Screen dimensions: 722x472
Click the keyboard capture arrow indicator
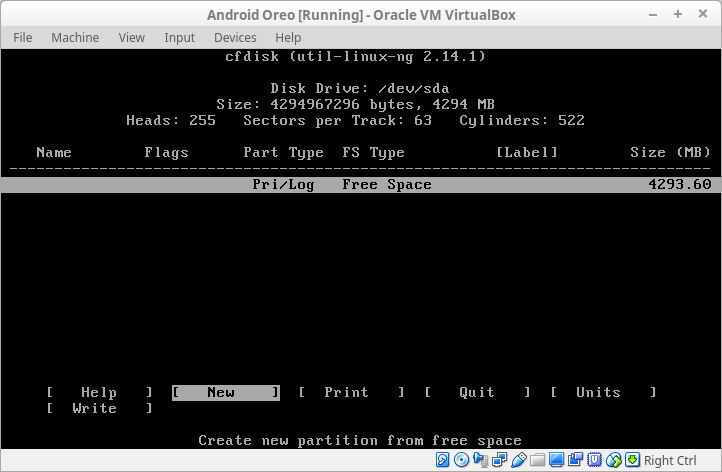coord(632,460)
